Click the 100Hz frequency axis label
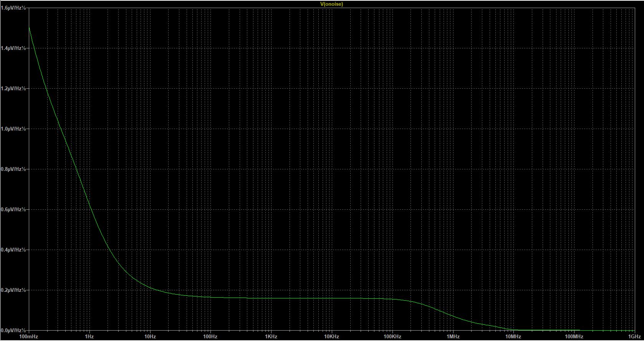Viewport: 644px width, 341px height. point(210,337)
